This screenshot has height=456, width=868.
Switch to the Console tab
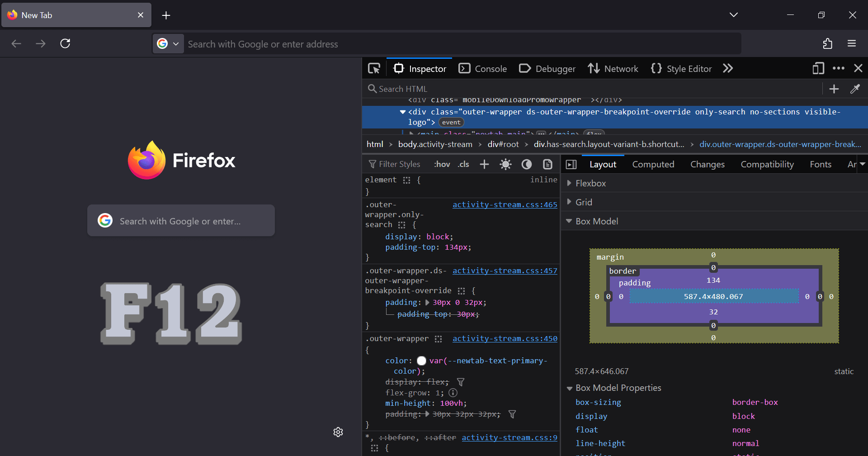pyautogui.click(x=483, y=69)
